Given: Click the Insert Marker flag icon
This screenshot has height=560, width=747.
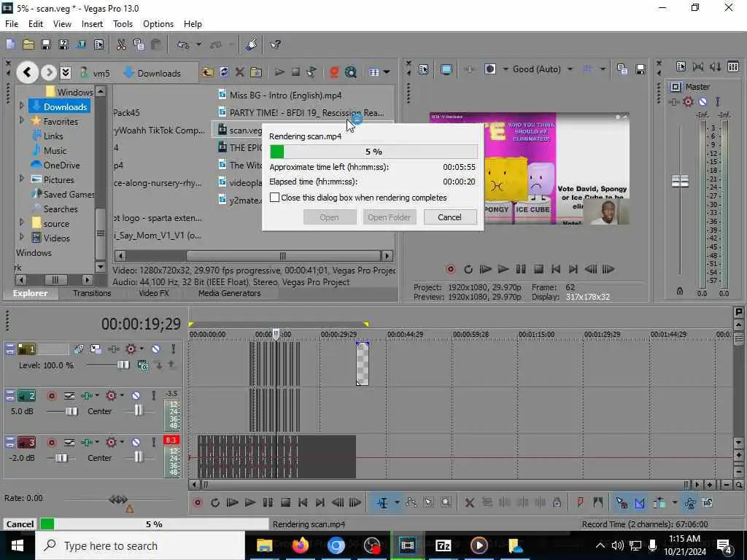Looking at the screenshot, I should click(580, 502).
